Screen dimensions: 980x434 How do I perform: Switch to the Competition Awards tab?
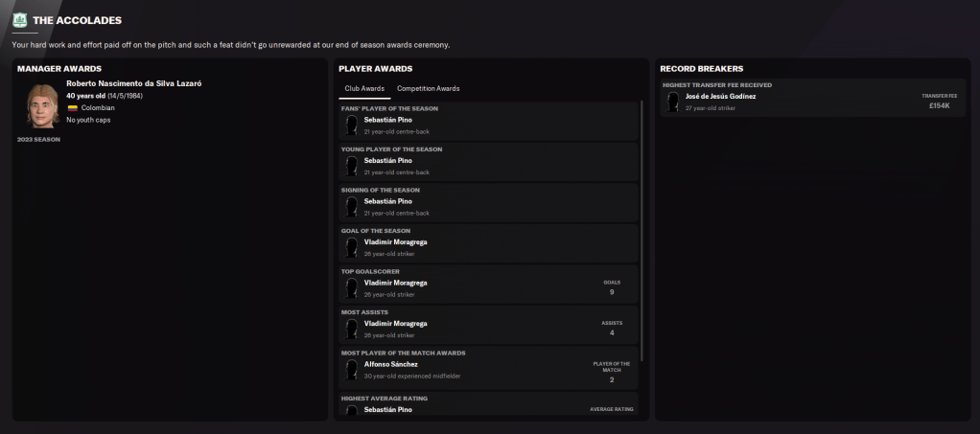[428, 88]
